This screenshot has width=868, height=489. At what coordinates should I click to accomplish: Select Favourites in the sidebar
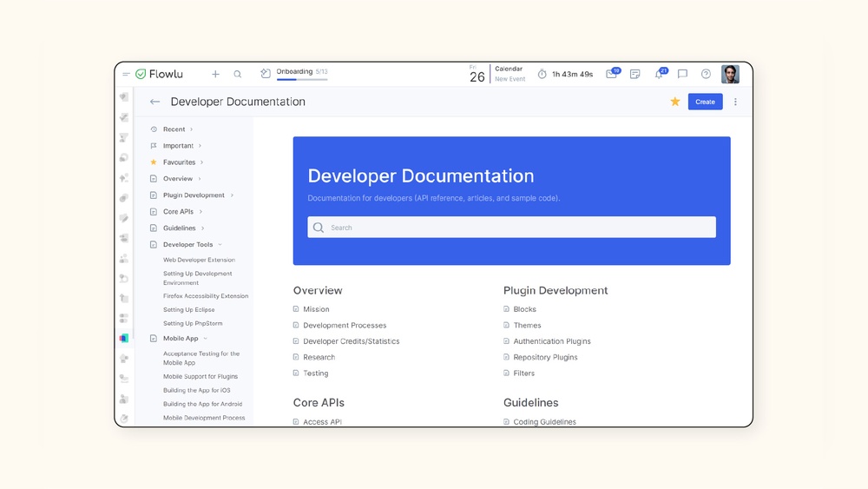click(179, 162)
